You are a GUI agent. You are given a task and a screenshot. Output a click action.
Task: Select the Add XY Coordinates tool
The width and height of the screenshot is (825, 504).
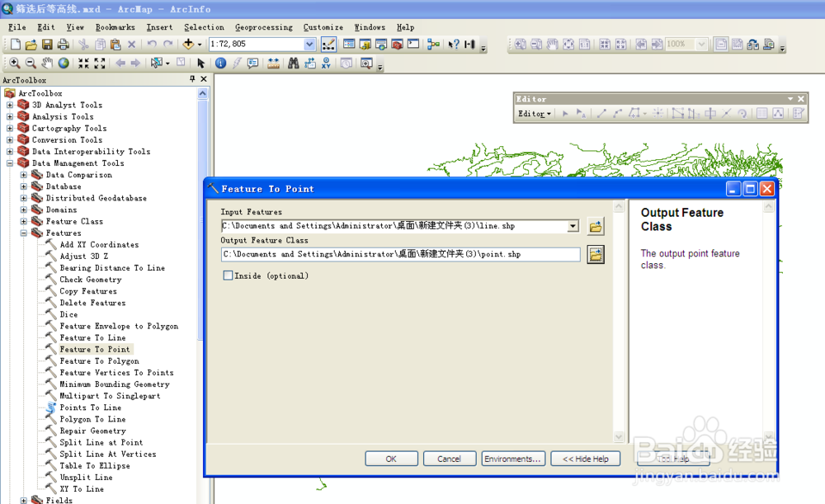pos(99,245)
